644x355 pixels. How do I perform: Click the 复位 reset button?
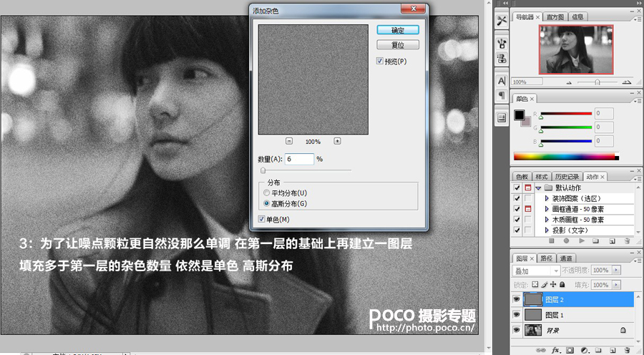(x=398, y=44)
